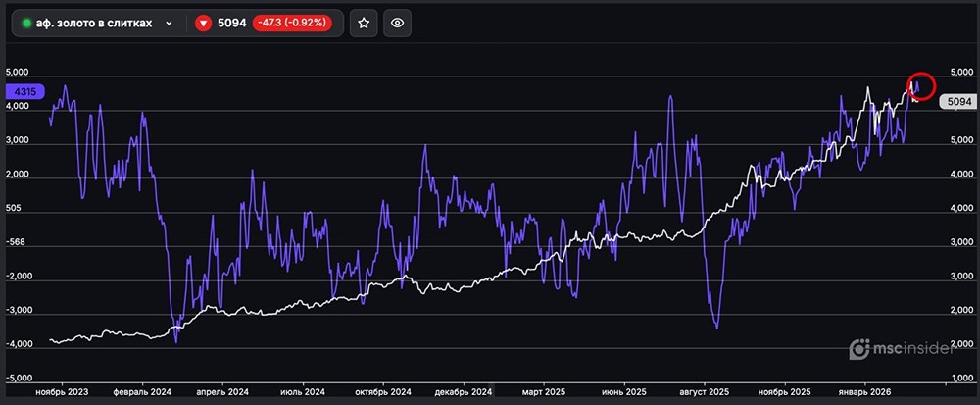Click 'октябрь 2024' on the time axis
The height and width of the screenshot is (405, 980).
tap(382, 391)
